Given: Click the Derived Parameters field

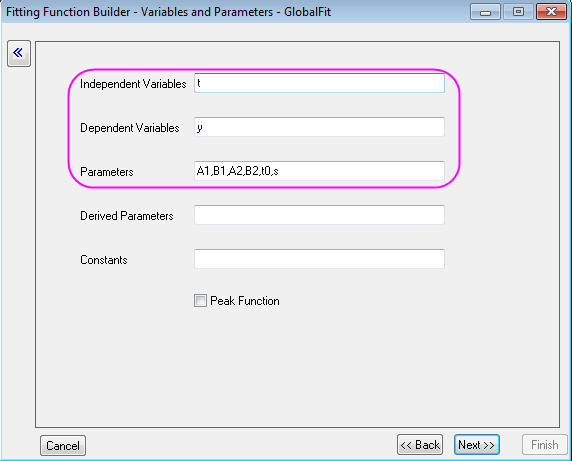Looking at the screenshot, I should pyautogui.click(x=319, y=215).
